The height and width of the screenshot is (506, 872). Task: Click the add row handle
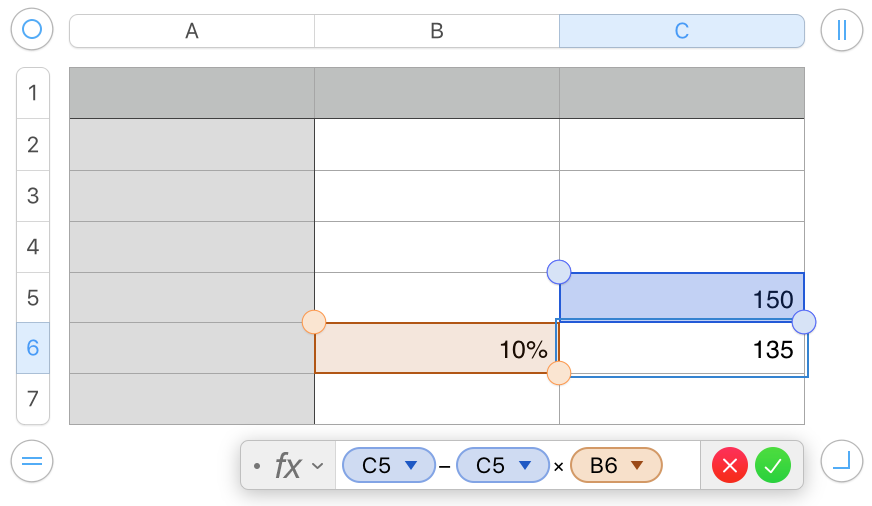31,461
